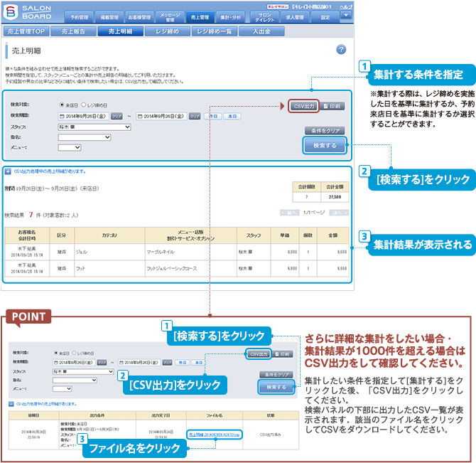
Task: Click the start date field in POINT panel
Action: [x=74, y=363]
